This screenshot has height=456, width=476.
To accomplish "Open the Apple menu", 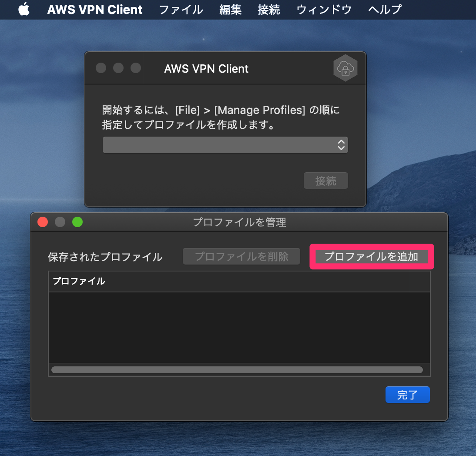I will [24, 9].
